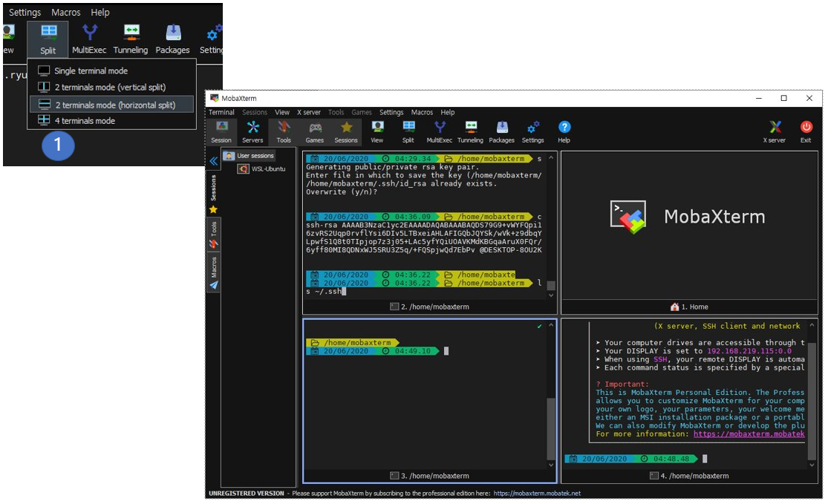Click terminal 4 prompt at 04:48.48
The image size is (828, 504).
tap(630, 459)
